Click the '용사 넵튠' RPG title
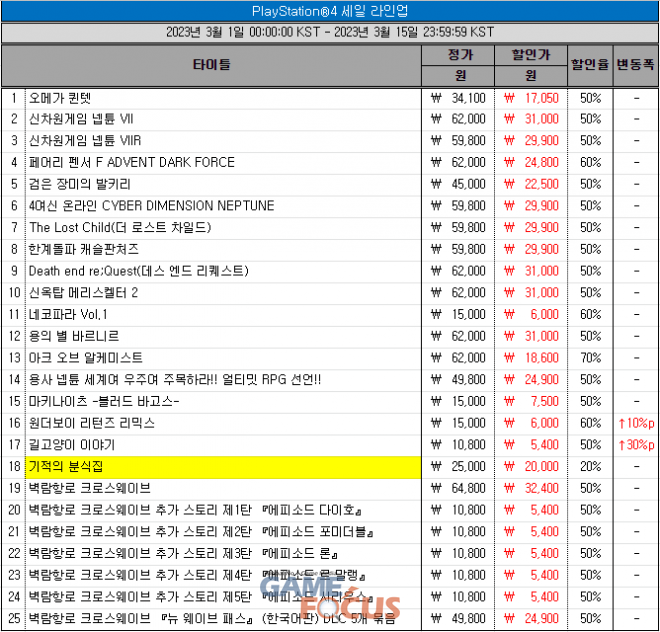This screenshot has width=660, height=632. point(175,380)
